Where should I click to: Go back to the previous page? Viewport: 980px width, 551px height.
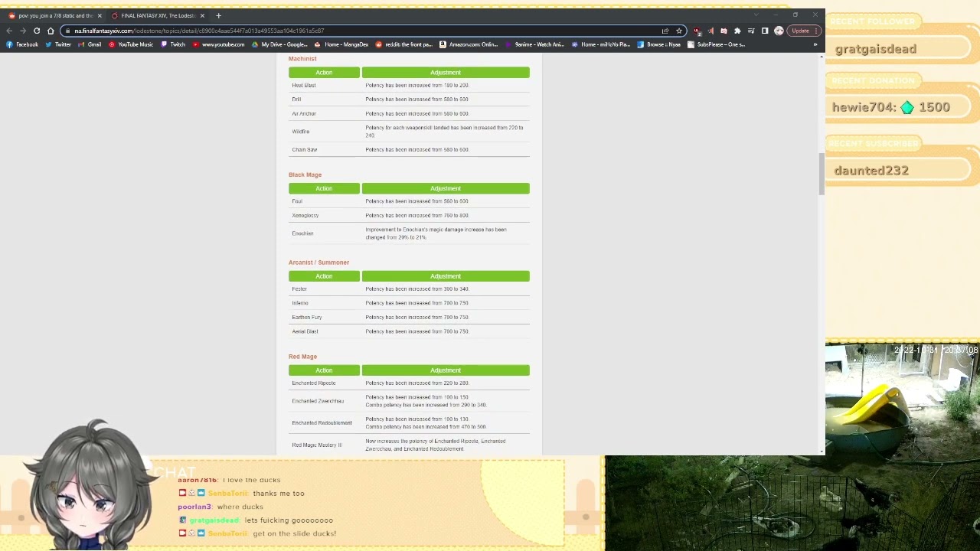coord(9,31)
